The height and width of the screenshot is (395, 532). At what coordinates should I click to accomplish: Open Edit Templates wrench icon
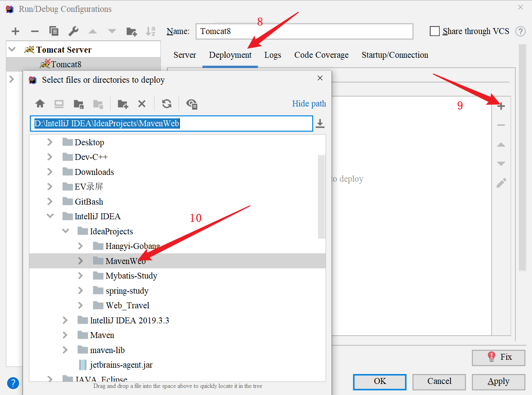pyautogui.click(x=73, y=31)
